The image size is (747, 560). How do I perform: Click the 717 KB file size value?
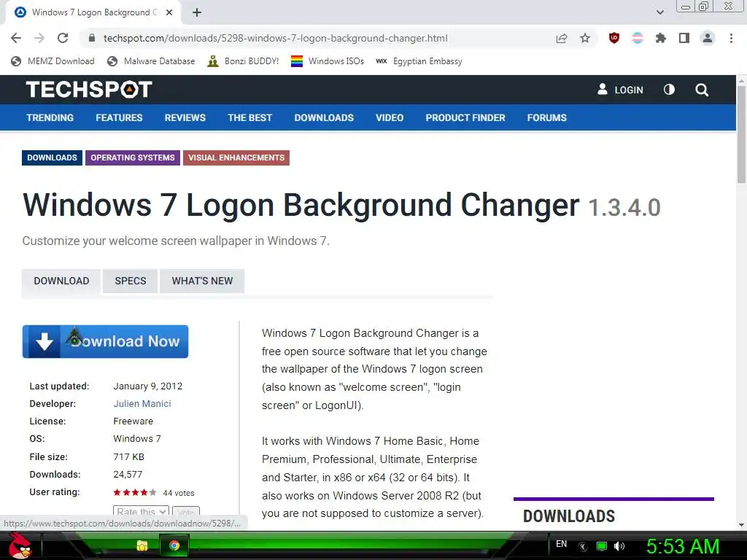coord(128,456)
